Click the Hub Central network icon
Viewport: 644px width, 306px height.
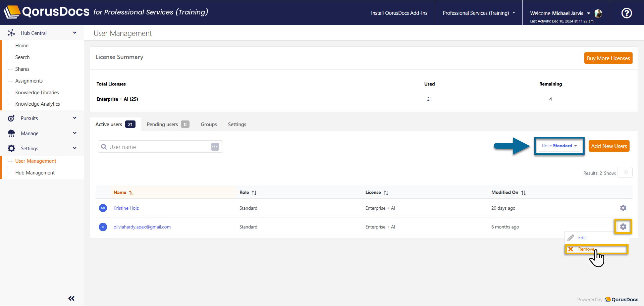pyautogui.click(x=11, y=33)
